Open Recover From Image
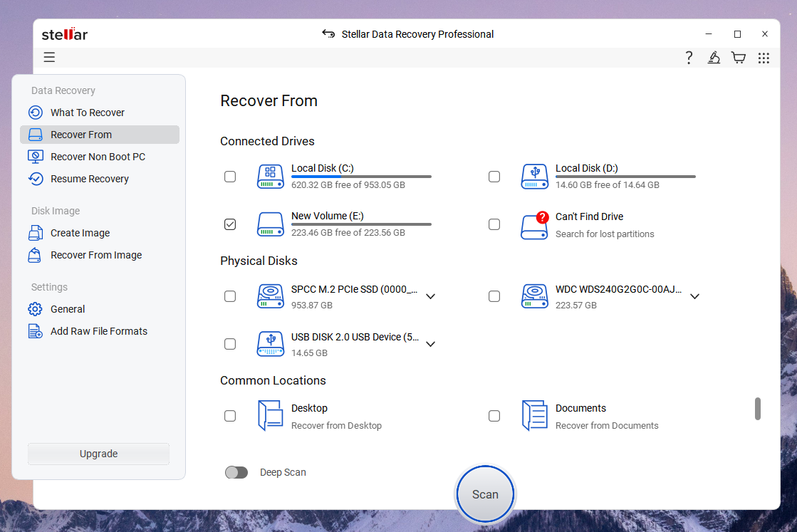 point(96,255)
